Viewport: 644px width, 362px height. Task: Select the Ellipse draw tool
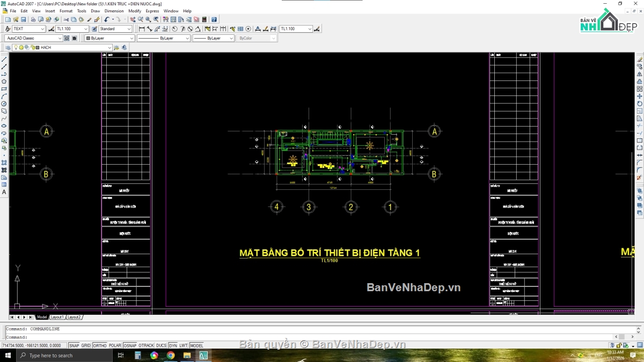coord(4,126)
